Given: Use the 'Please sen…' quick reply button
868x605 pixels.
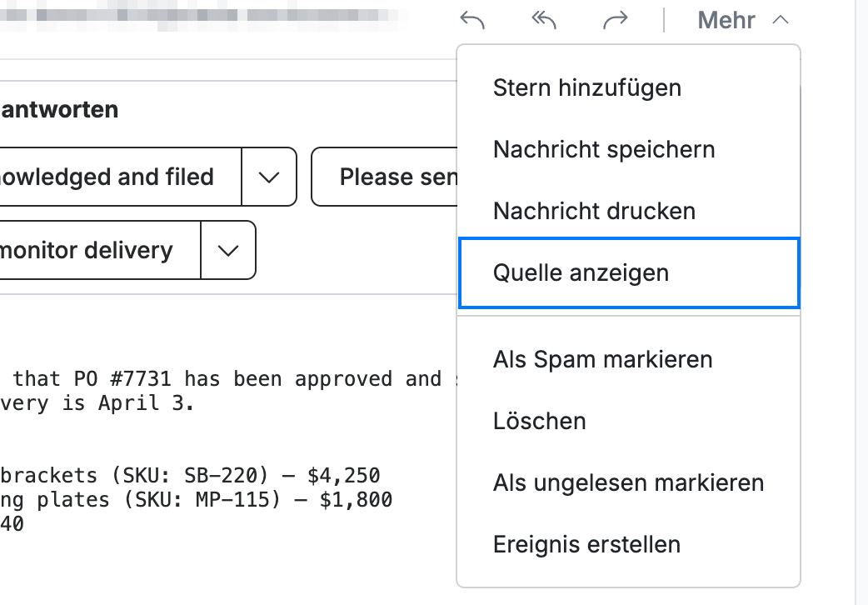Looking at the screenshot, I should coord(385,177).
